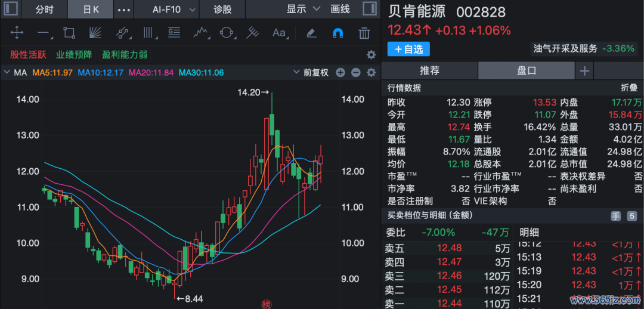644x309 pixels.
Task: Click the 14.20 high price marker
Action: [253, 93]
